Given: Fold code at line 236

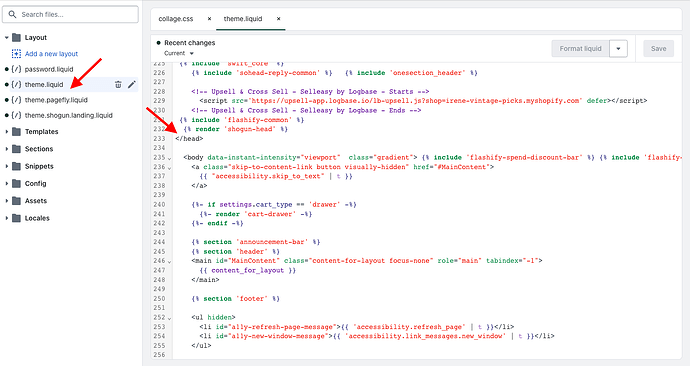Looking at the screenshot, I should click(x=169, y=168).
